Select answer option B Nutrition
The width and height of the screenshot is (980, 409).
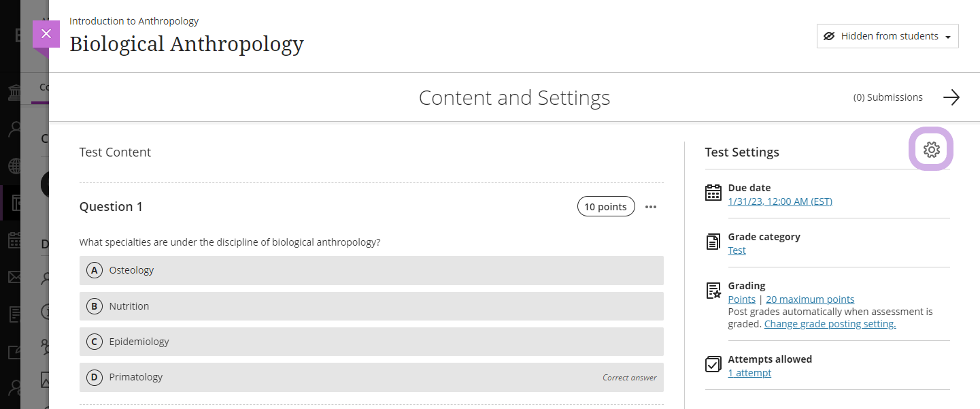tap(371, 306)
